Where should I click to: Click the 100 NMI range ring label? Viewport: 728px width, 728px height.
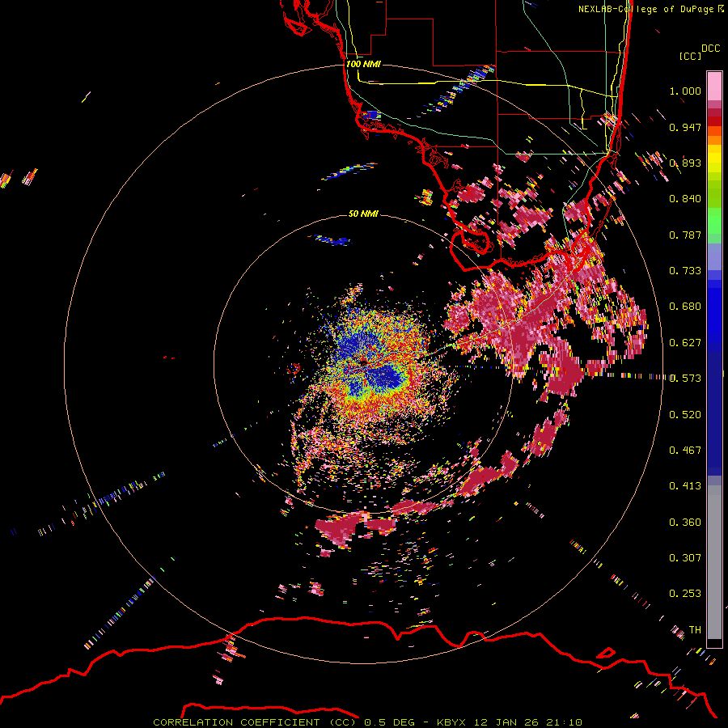363,64
